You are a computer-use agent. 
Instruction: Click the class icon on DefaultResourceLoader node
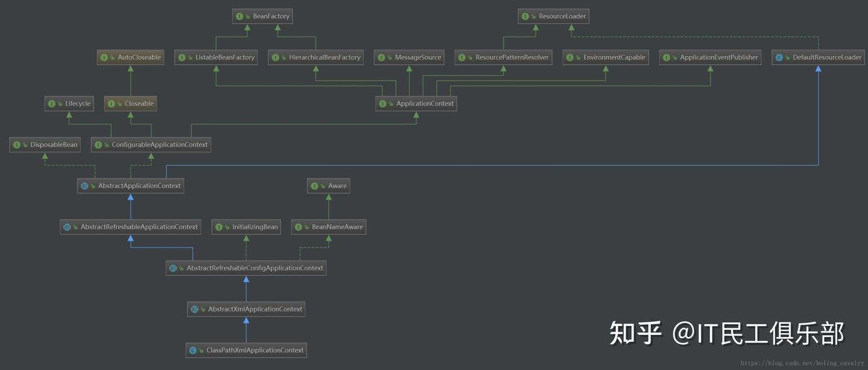[x=779, y=57]
